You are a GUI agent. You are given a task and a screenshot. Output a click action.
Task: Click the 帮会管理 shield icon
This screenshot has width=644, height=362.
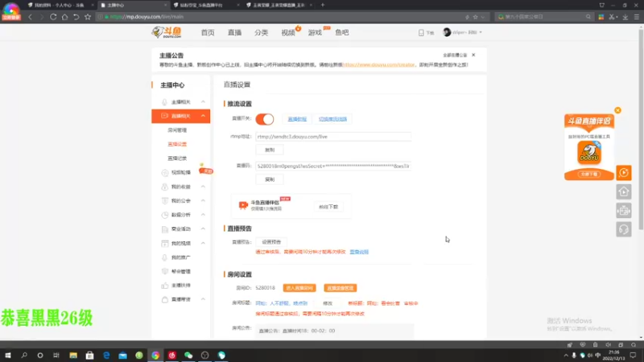pos(165,271)
